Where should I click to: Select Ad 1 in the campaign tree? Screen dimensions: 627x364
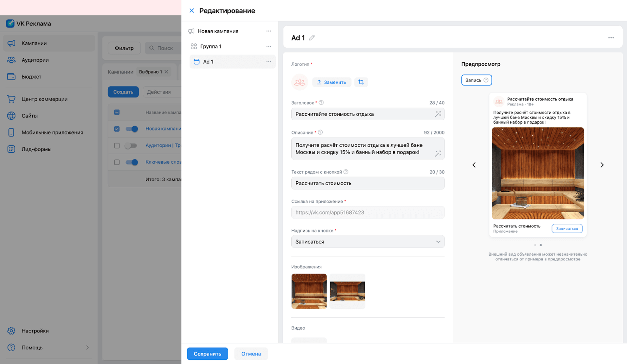(208, 62)
